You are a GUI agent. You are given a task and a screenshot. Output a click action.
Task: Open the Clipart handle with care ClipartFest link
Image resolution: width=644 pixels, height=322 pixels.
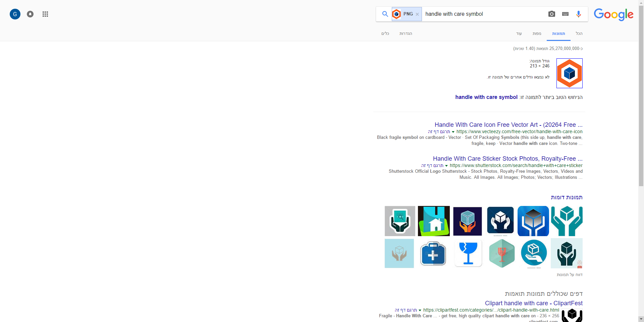[x=534, y=303]
